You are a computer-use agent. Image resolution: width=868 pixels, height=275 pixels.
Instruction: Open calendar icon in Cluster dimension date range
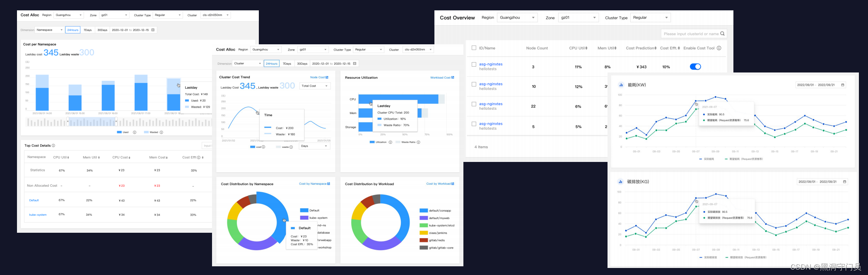point(354,63)
